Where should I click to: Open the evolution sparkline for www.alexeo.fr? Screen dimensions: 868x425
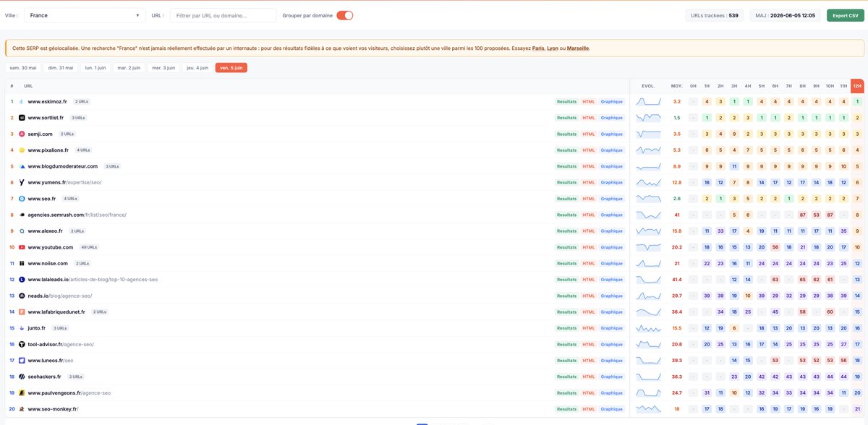pyautogui.click(x=649, y=231)
